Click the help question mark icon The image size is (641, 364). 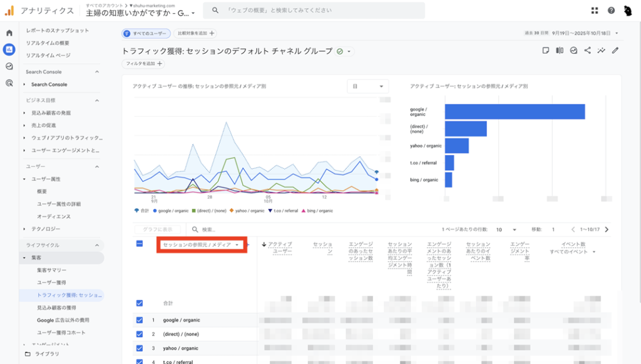(611, 11)
